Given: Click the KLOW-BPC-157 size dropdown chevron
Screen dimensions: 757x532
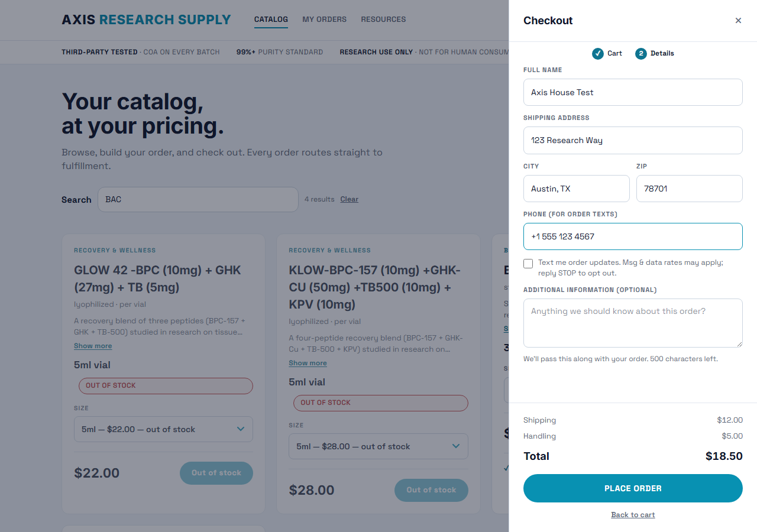Looking at the screenshot, I should 456,446.
